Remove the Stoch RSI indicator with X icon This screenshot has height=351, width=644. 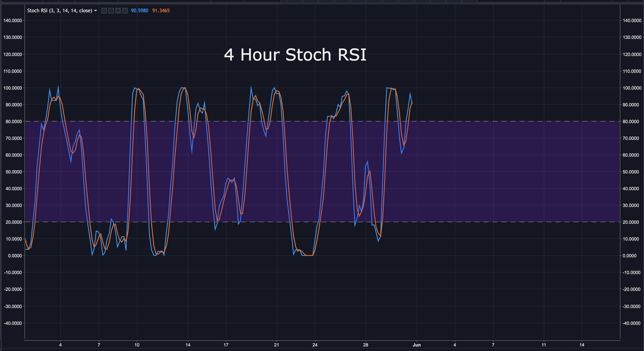tap(125, 10)
